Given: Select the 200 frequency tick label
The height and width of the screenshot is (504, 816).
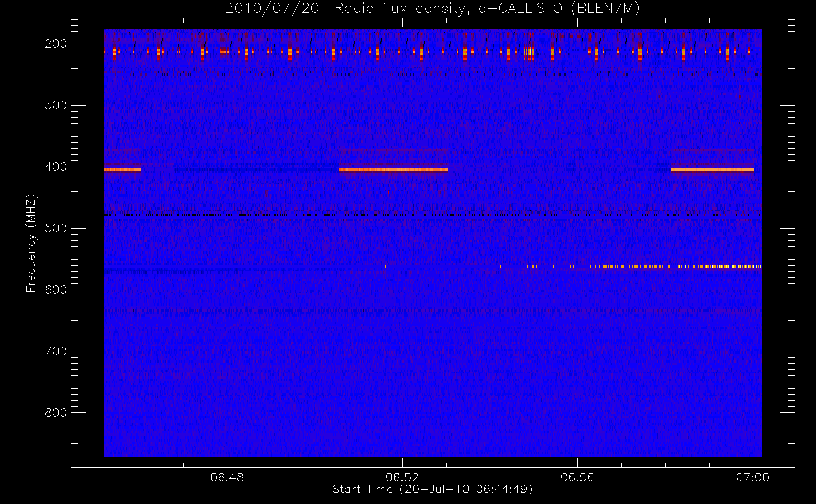Looking at the screenshot, I should 56,44.
